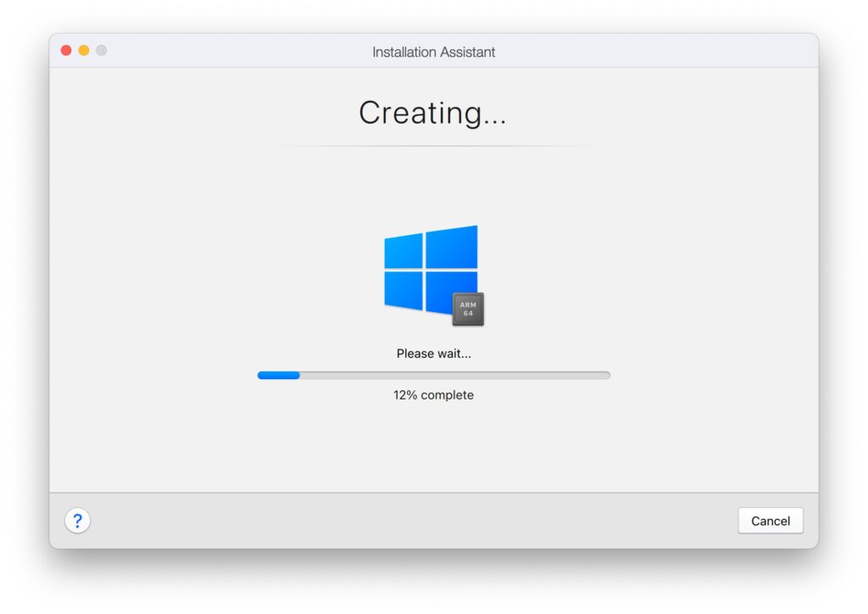Close the Installation Assistant with red button
Screen dimensions: 868x614
click(x=66, y=50)
